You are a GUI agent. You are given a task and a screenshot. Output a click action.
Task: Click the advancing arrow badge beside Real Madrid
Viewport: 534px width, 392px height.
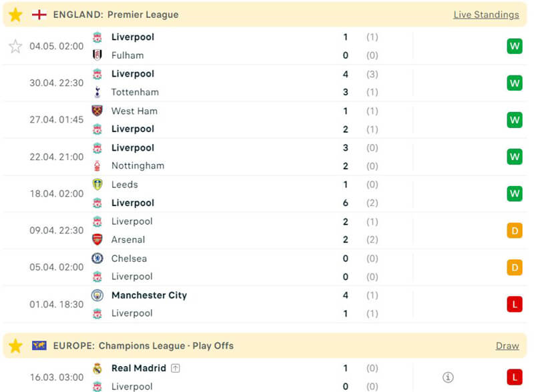click(176, 368)
